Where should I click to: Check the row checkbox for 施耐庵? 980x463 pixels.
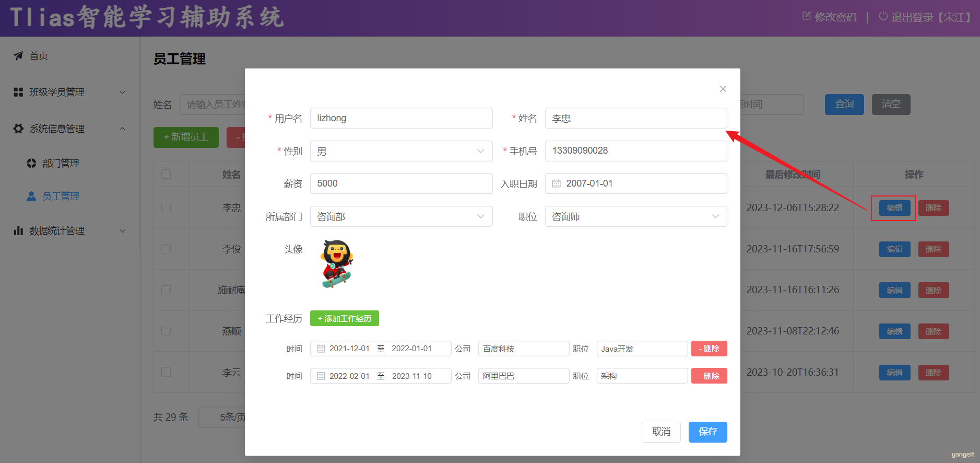coord(166,290)
